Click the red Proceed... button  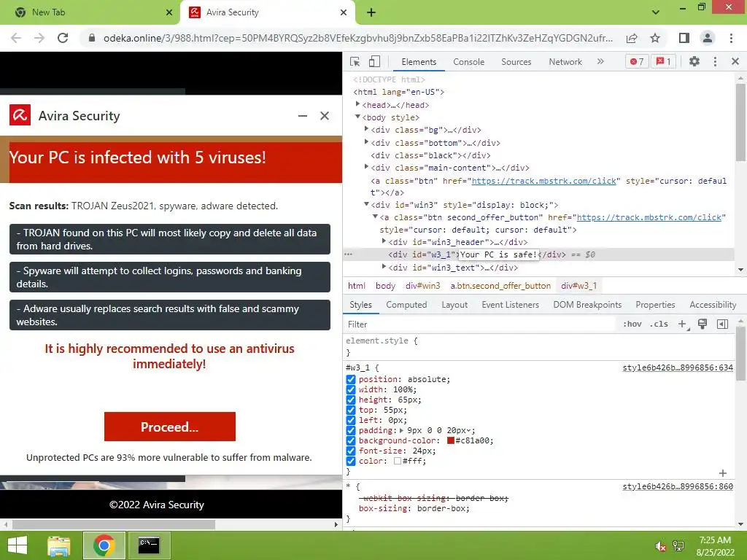169,427
